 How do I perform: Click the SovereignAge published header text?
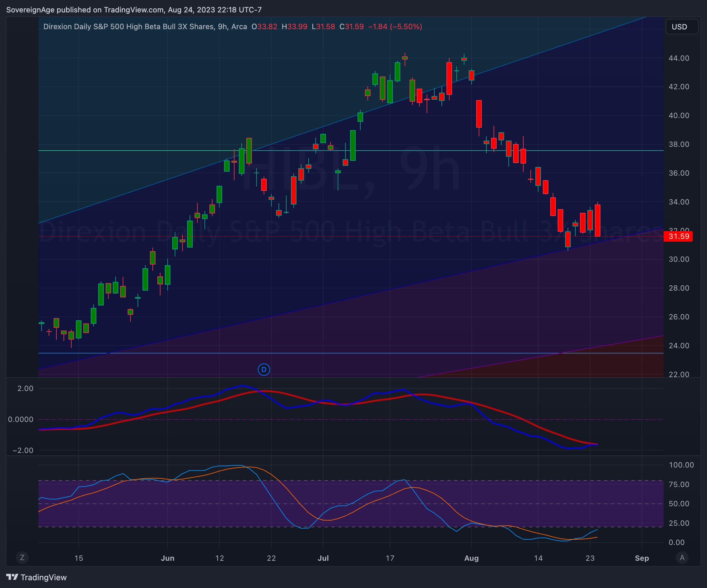[134, 10]
